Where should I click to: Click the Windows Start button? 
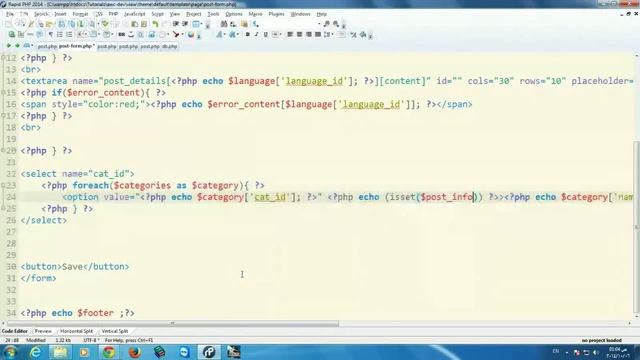pyautogui.click(x=10, y=352)
